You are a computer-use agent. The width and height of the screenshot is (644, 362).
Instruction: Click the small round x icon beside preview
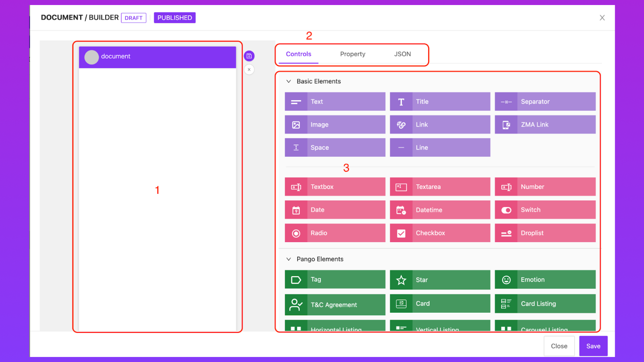pyautogui.click(x=249, y=70)
